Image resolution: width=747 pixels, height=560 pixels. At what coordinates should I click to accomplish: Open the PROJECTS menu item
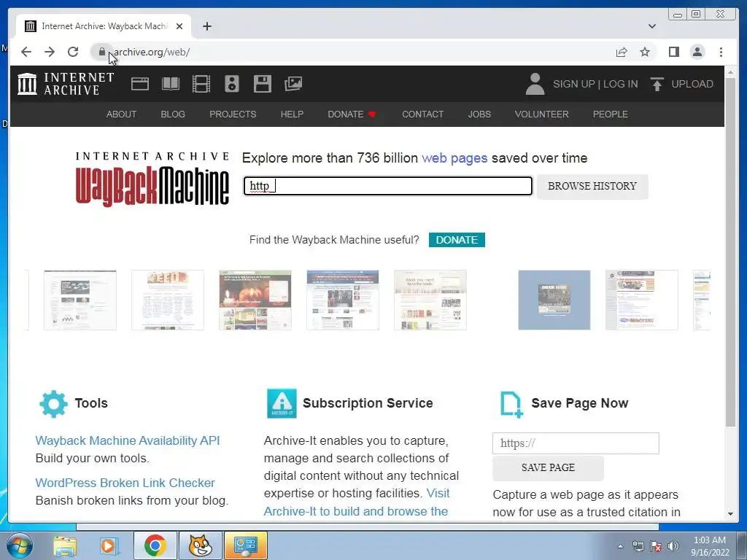(233, 114)
